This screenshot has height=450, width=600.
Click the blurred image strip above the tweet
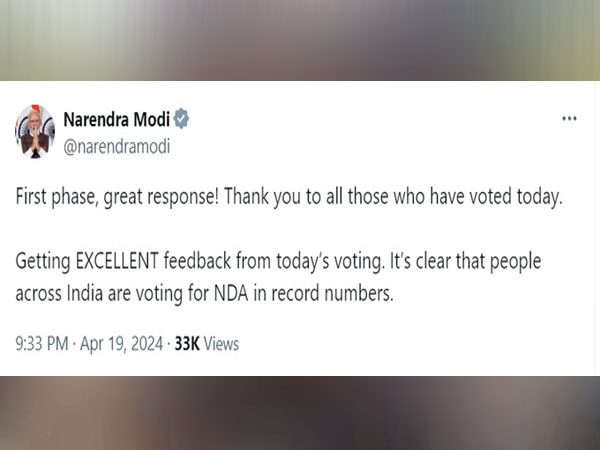click(x=300, y=40)
